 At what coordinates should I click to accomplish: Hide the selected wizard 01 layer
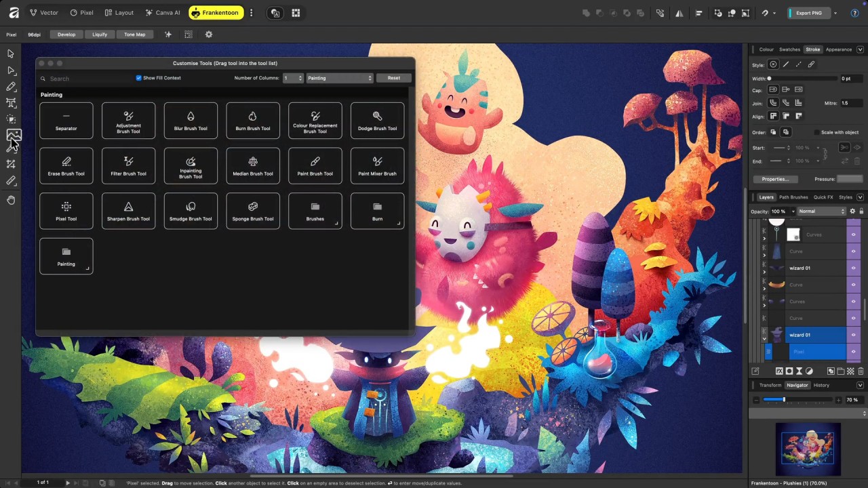(853, 335)
